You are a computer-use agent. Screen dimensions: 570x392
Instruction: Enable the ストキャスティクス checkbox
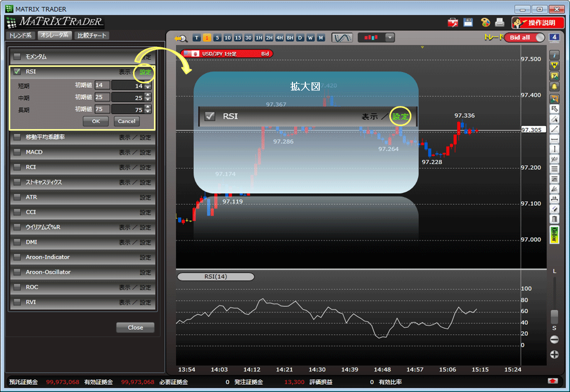pos(17,182)
